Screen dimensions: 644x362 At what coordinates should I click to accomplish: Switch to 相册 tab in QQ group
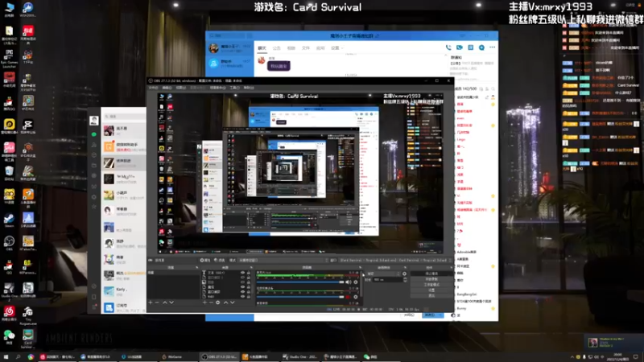291,48
